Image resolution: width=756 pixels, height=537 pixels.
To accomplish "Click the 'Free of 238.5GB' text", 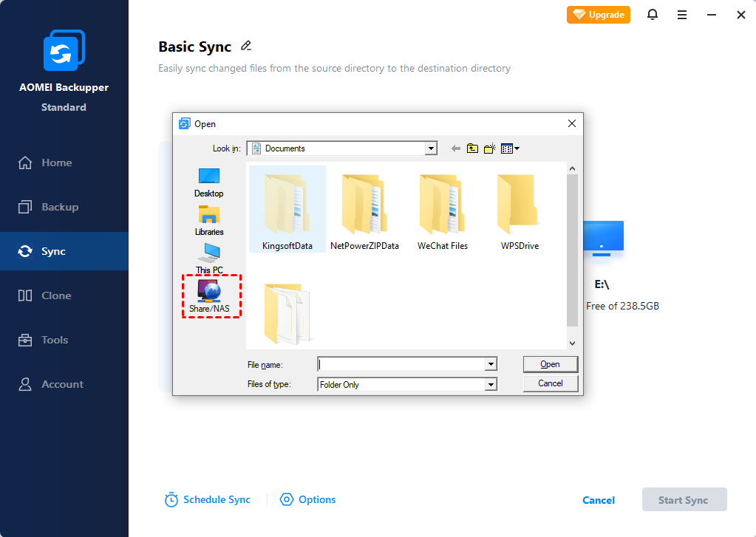I will point(622,306).
